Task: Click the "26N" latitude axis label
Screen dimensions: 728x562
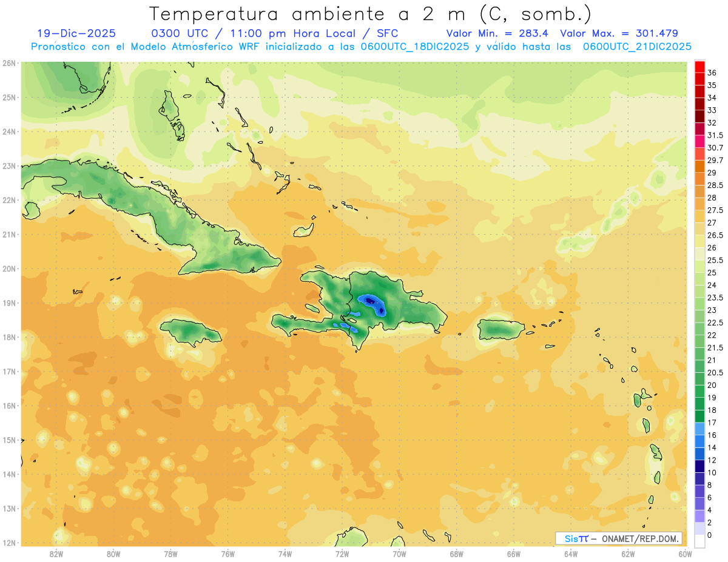Action: point(8,63)
